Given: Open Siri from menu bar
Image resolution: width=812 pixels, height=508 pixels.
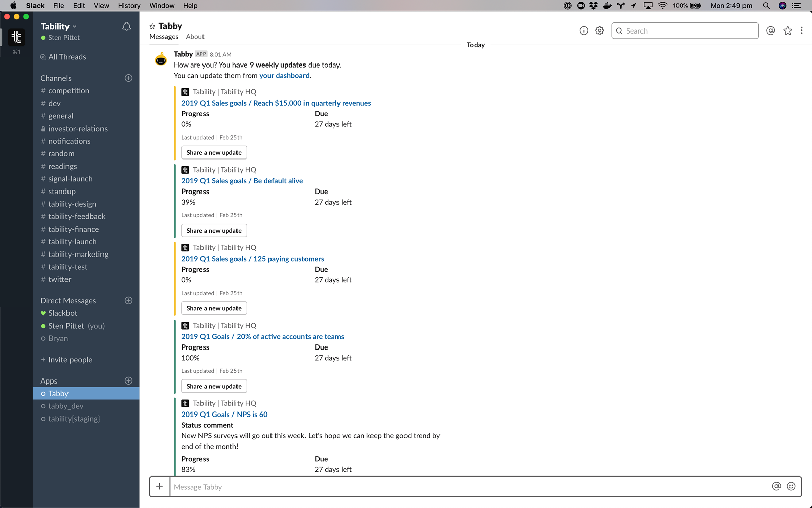Looking at the screenshot, I should point(782,6).
